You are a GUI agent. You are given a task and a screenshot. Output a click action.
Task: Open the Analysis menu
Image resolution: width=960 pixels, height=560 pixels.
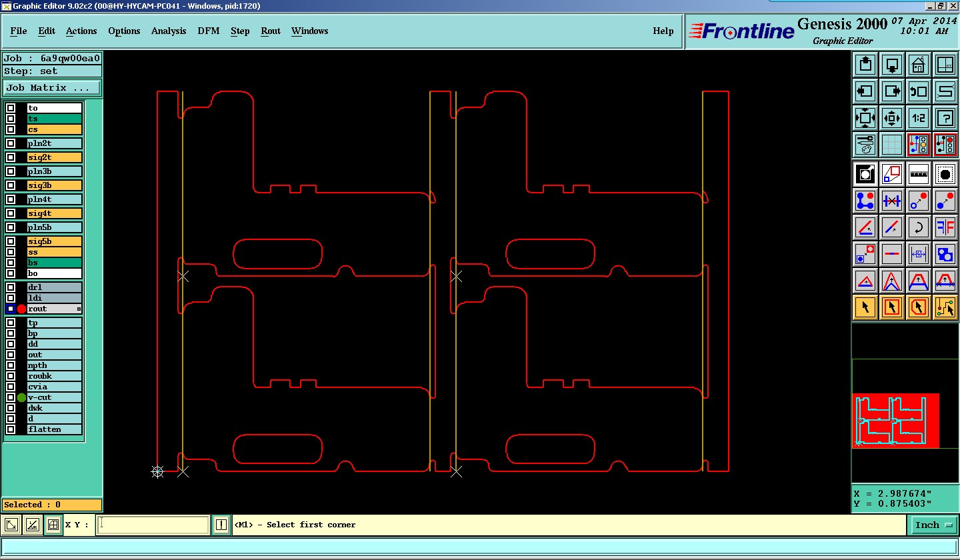click(x=169, y=31)
